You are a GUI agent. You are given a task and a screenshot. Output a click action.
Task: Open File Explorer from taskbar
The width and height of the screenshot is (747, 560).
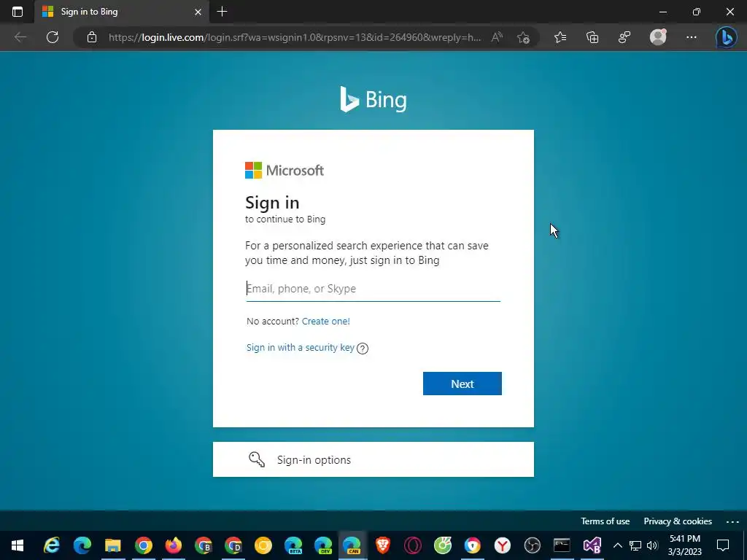pyautogui.click(x=113, y=545)
